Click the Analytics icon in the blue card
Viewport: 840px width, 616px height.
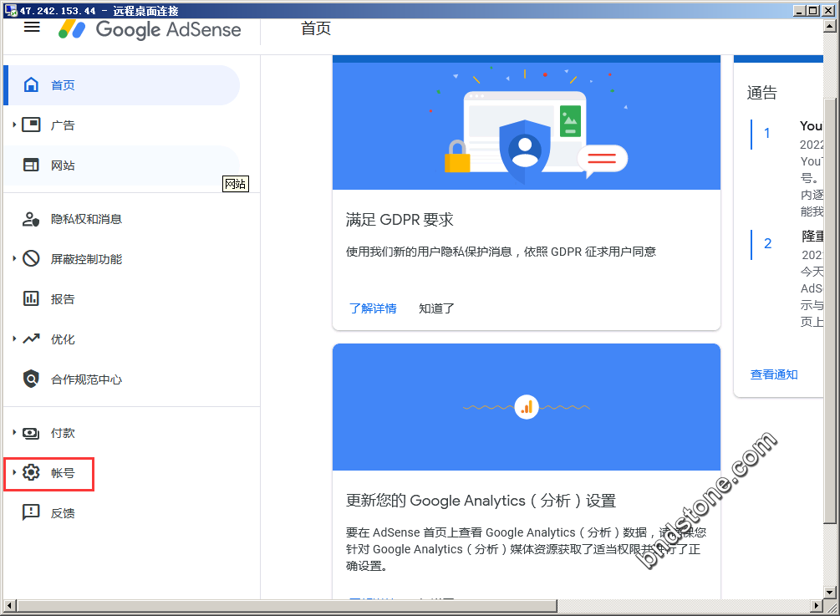pyautogui.click(x=527, y=408)
